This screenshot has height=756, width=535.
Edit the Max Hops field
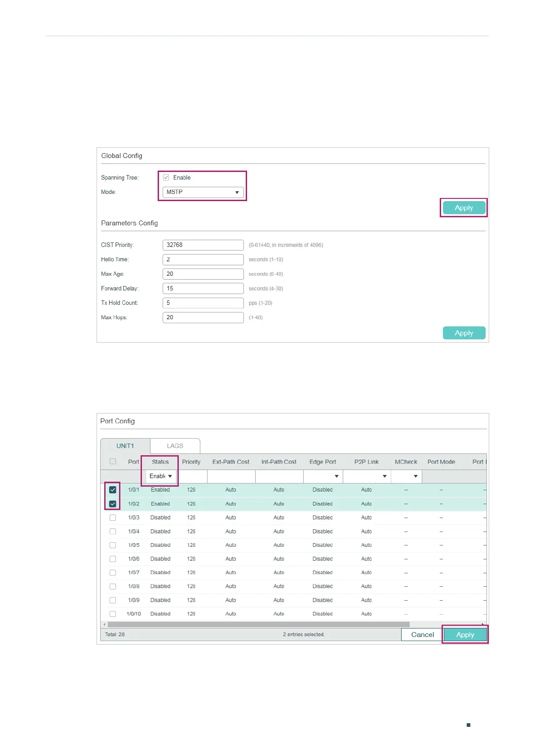pyautogui.click(x=203, y=317)
